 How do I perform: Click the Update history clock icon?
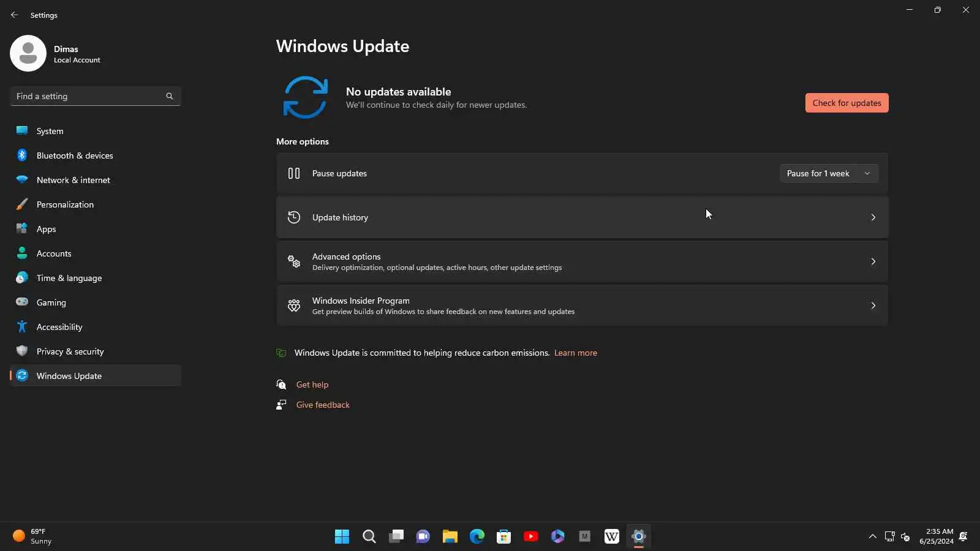[294, 217]
